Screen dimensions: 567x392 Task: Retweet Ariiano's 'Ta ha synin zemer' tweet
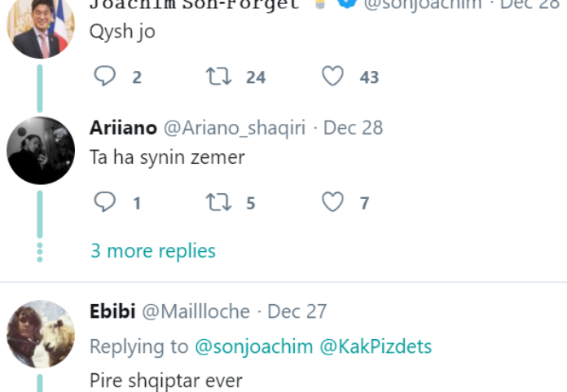coord(217,203)
